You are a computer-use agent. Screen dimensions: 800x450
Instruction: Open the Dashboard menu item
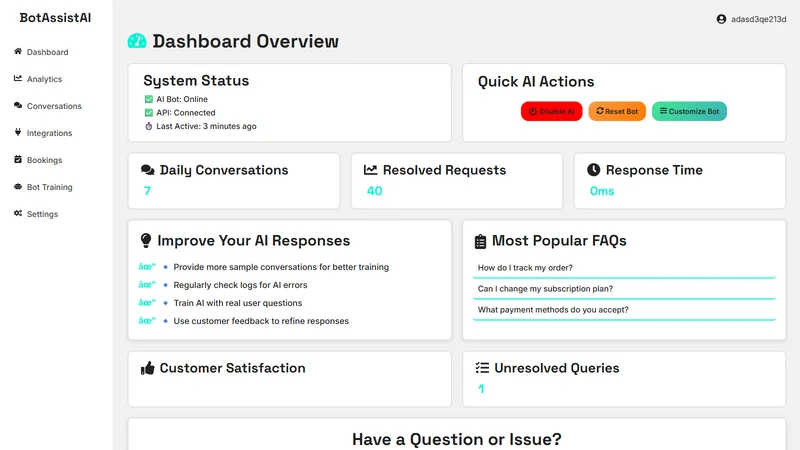point(47,52)
